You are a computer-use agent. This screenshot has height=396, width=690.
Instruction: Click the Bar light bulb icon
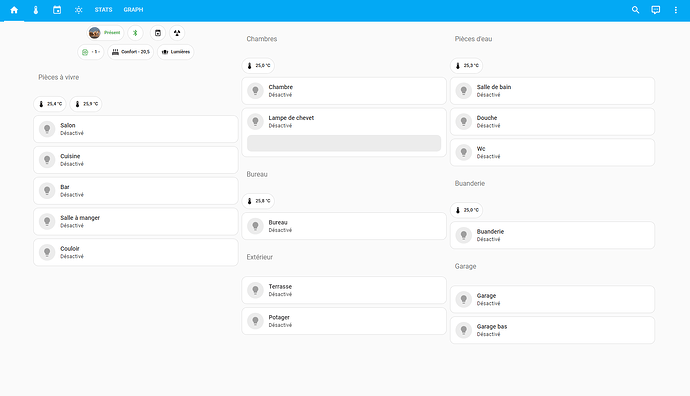[x=47, y=191]
